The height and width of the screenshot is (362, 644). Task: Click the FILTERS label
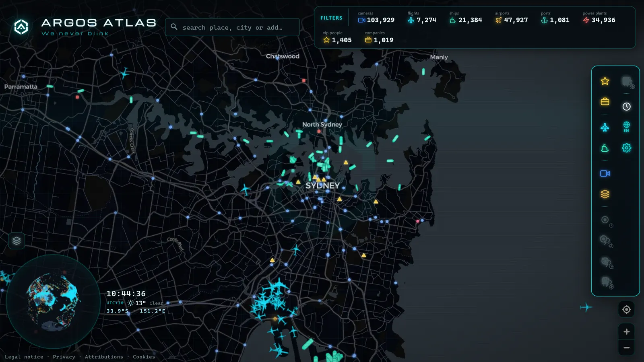[x=331, y=18]
